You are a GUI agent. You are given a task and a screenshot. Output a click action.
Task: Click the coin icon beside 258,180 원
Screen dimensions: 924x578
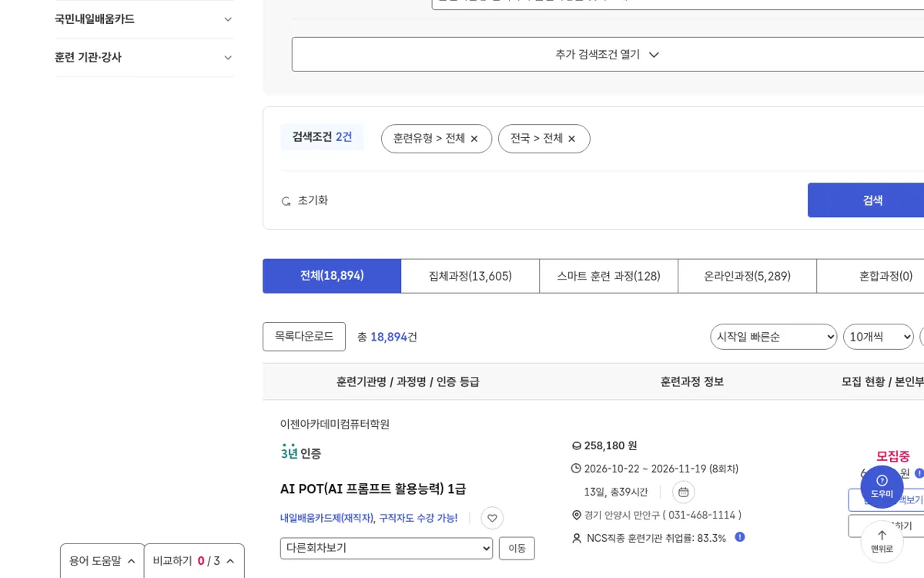pyautogui.click(x=576, y=445)
